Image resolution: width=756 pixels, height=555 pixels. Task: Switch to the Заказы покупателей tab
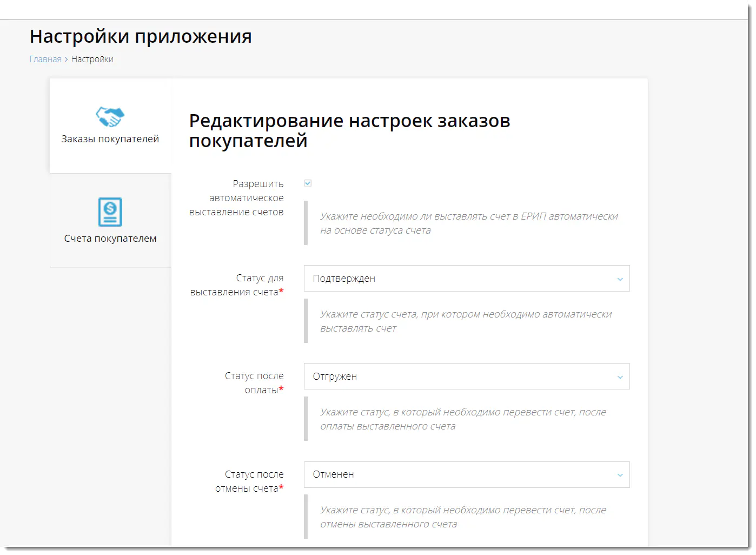tap(110, 125)
